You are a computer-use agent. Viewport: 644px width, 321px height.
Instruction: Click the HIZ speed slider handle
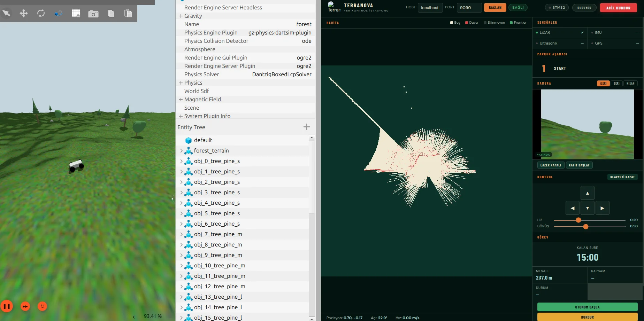[578, 220]
